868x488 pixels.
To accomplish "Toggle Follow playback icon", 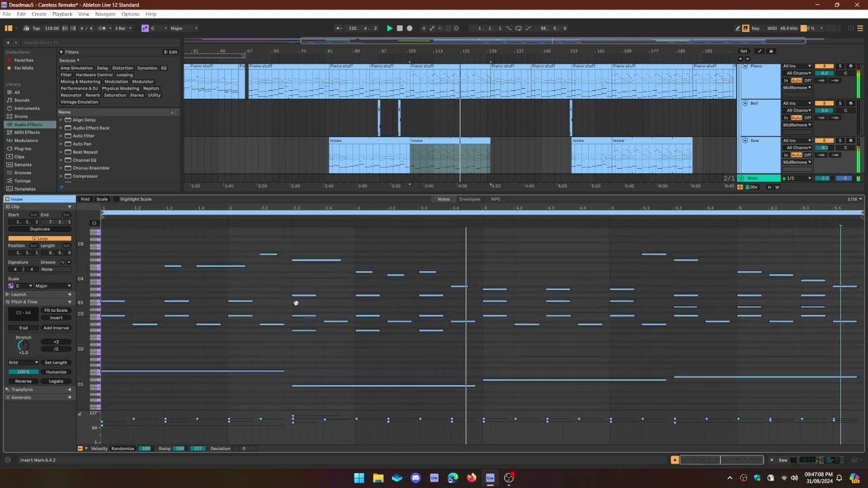I will click(338, 28).
